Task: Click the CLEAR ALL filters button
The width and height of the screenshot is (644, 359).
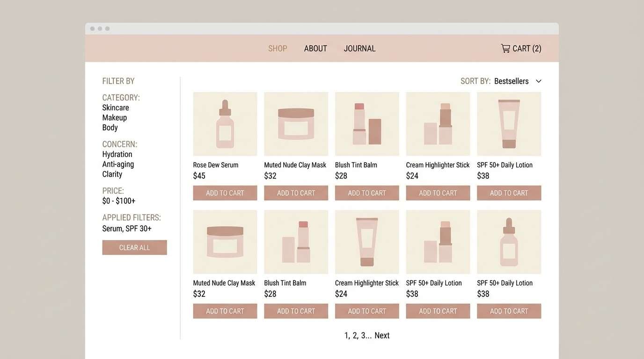Action: [134, 247]
